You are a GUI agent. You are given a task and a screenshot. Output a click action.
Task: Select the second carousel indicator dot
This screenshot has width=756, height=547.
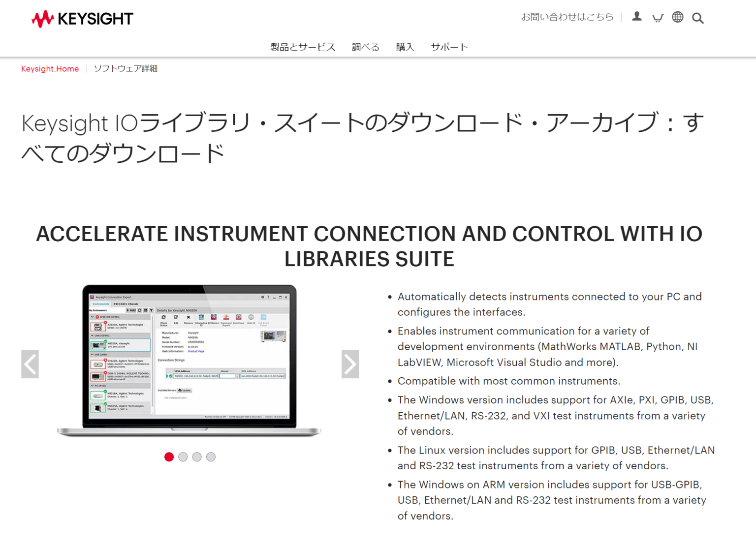(x=183, y=457)
